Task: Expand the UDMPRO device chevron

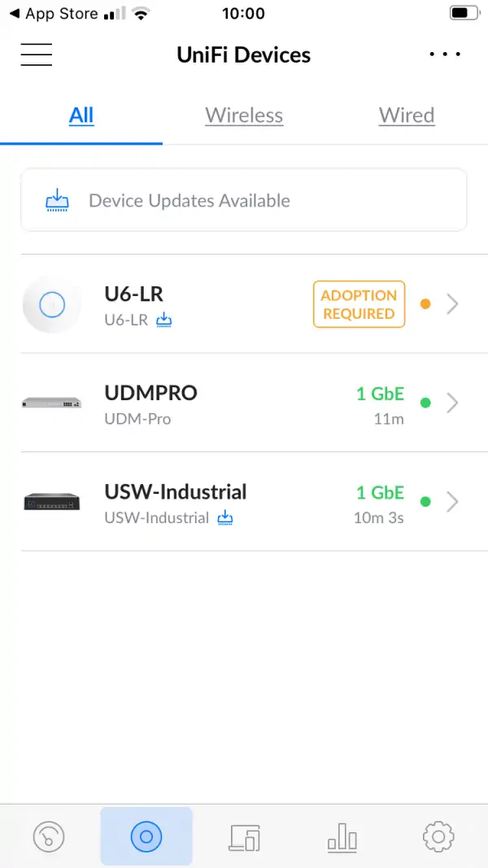Action: pos(453,403)
